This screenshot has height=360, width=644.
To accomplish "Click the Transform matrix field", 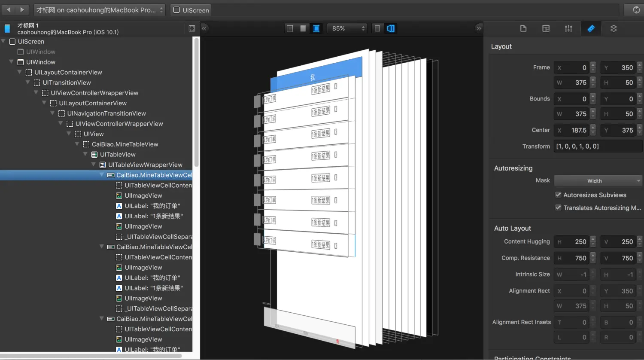I will (x=598, y=146).
